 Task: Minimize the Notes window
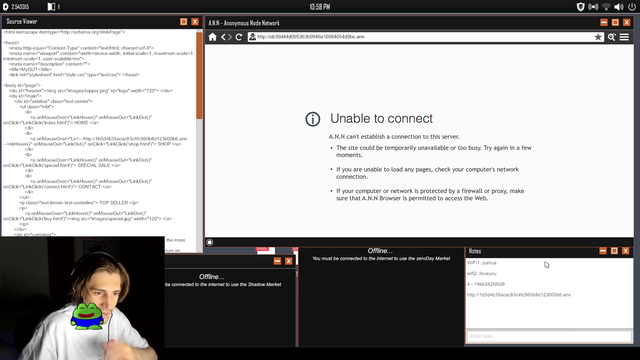[x=603, y=251]
